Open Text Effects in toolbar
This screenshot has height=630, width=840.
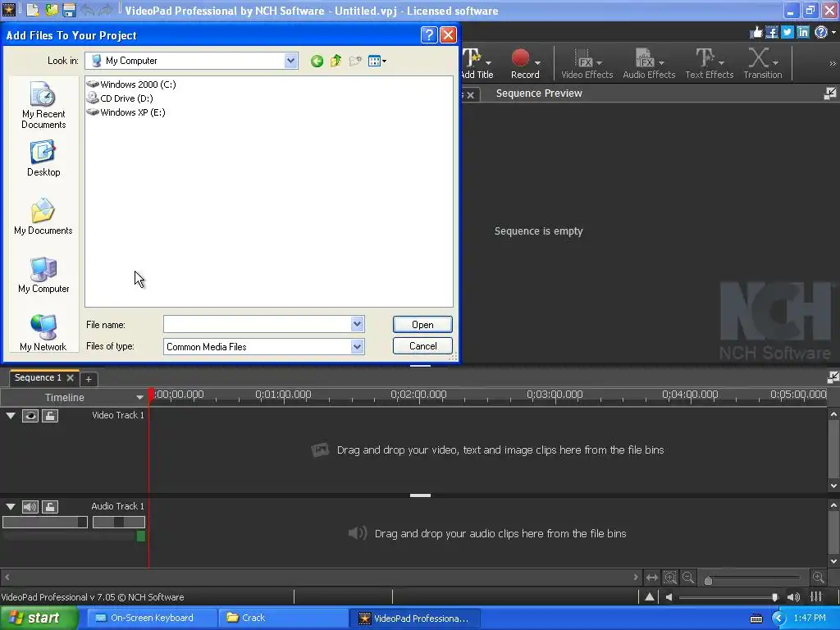tap(710, 63)
